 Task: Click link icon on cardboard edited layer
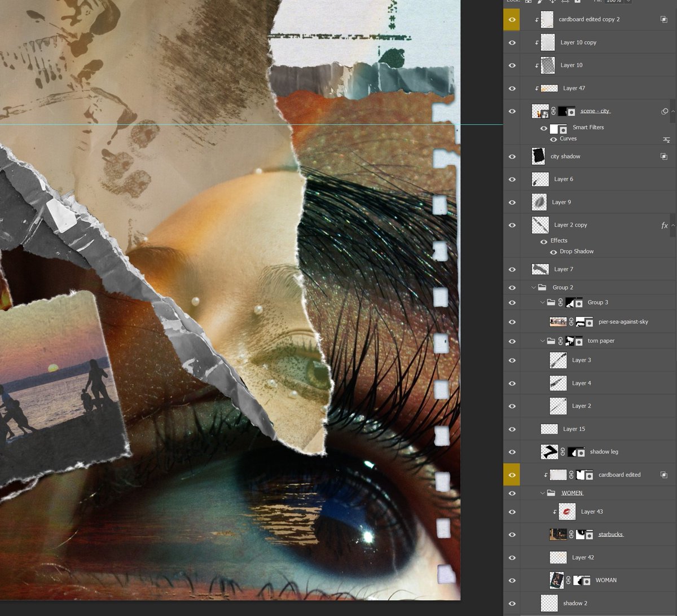point(571,474)
